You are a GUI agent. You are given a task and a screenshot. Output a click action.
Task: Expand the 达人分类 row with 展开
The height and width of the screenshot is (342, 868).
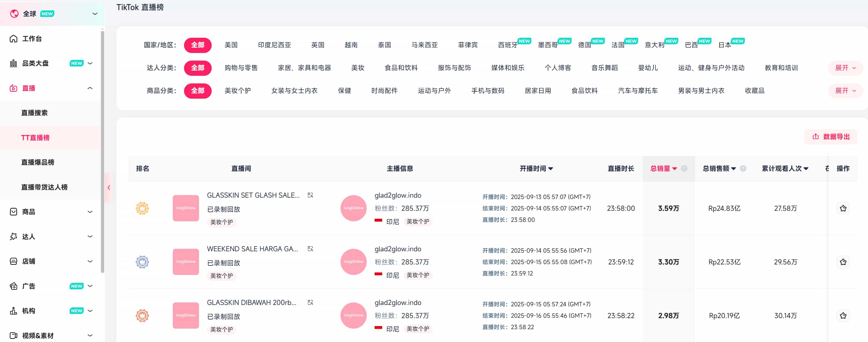click(845, 68)
